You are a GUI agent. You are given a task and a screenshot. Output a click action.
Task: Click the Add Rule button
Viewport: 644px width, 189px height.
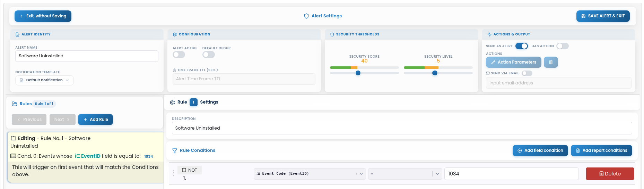(x=96, y=120)
